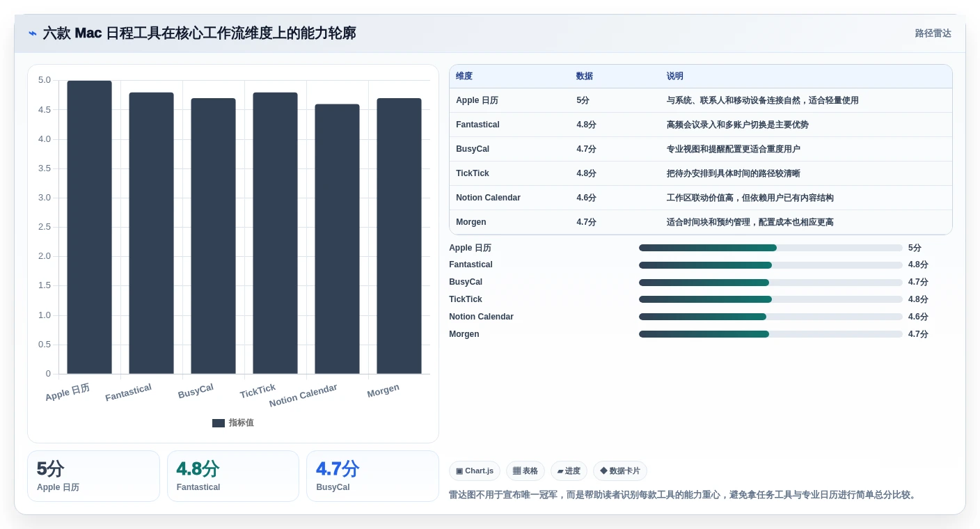
Task: Click the lightning icon beside the title
Action: (33, 33)
